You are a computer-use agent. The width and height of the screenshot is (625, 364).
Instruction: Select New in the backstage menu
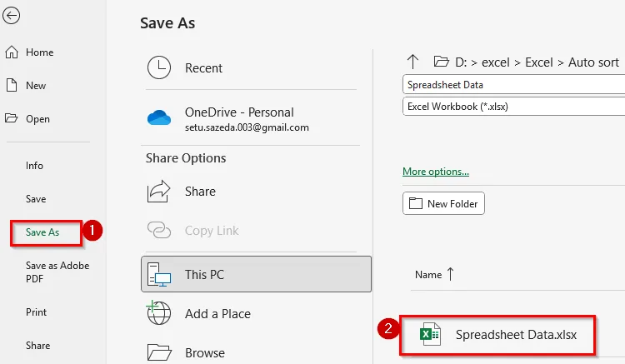[36, 86]
